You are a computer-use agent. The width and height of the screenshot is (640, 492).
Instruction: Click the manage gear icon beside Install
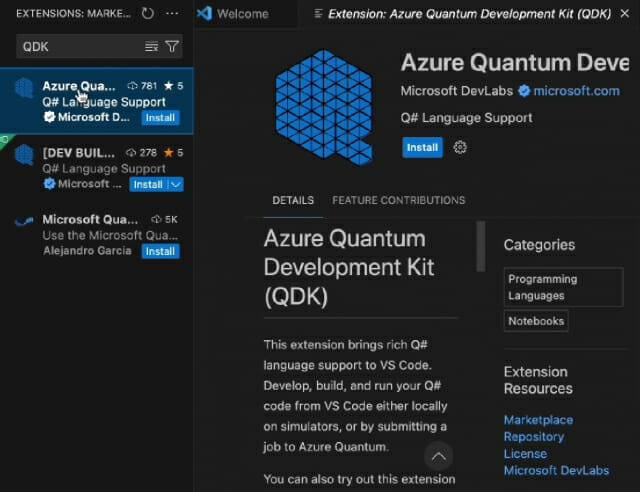460,147
